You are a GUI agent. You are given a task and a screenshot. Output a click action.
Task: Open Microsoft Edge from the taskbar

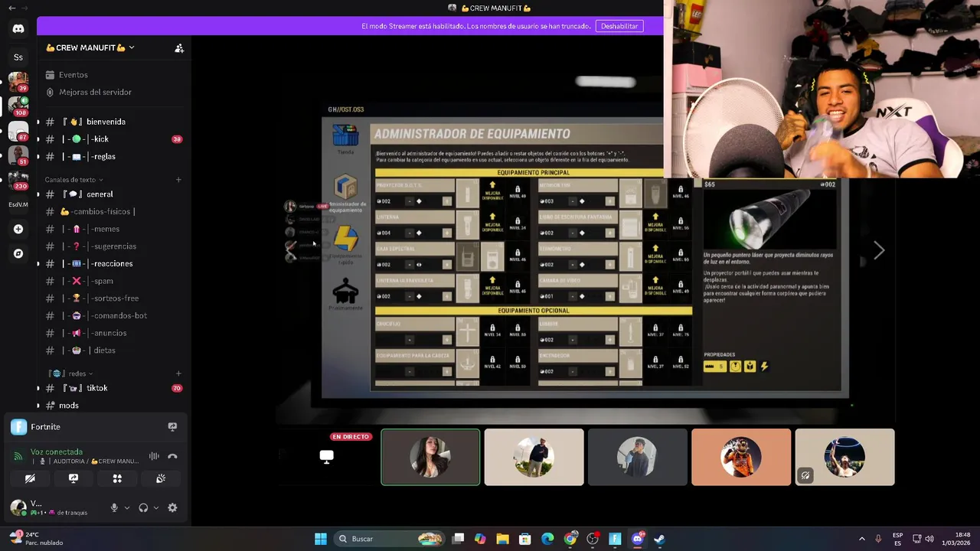click(x=547, y=539)
